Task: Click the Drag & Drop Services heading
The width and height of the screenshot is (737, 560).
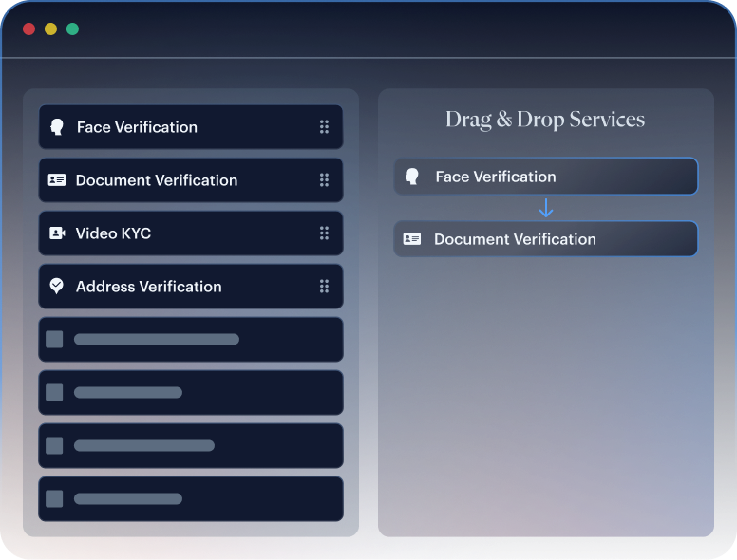Action: click(x=545, y=120)
